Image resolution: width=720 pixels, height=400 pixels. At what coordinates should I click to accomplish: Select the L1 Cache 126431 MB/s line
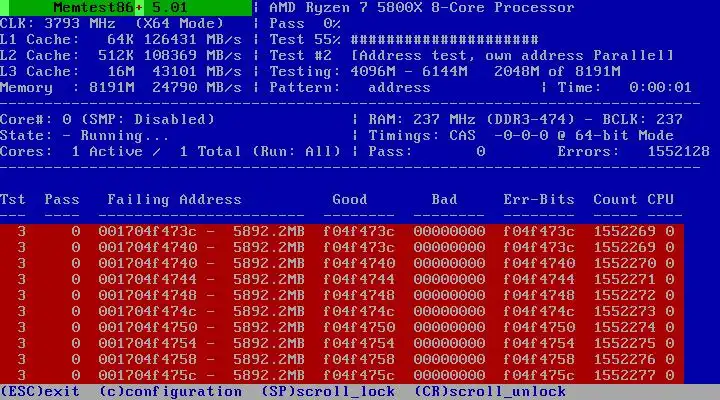point(121,39)
